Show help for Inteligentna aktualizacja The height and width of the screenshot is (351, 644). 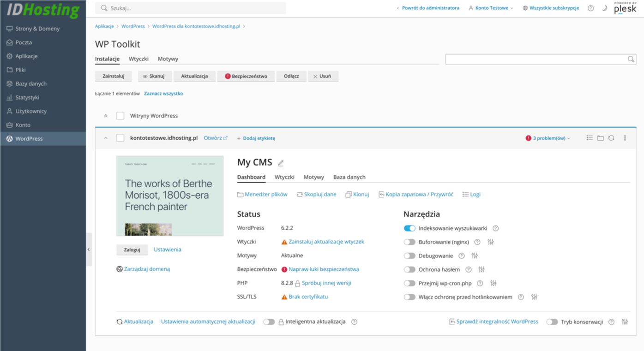354,322
